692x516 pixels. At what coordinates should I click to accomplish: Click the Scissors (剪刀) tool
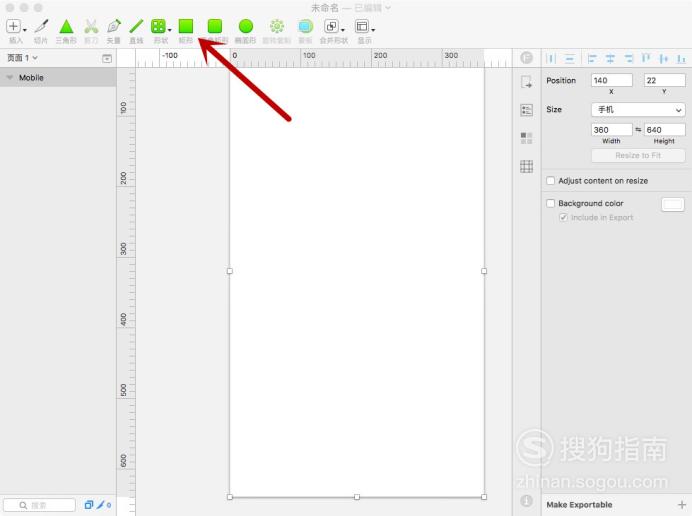[x=91, y=26]
